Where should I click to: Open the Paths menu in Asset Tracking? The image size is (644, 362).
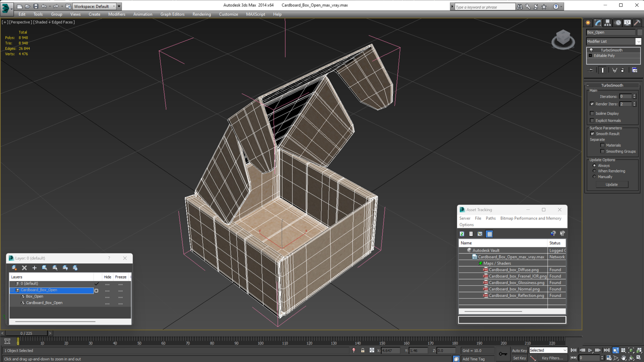491,218
